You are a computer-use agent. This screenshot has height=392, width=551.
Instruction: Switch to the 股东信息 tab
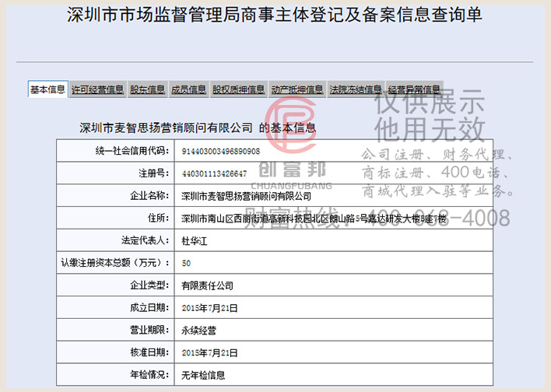coord(148,90)
